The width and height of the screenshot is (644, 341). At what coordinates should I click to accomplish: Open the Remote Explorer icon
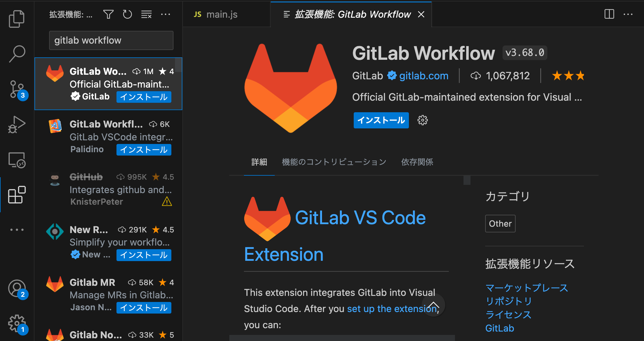pyautogui.click(x=17, y=160)
